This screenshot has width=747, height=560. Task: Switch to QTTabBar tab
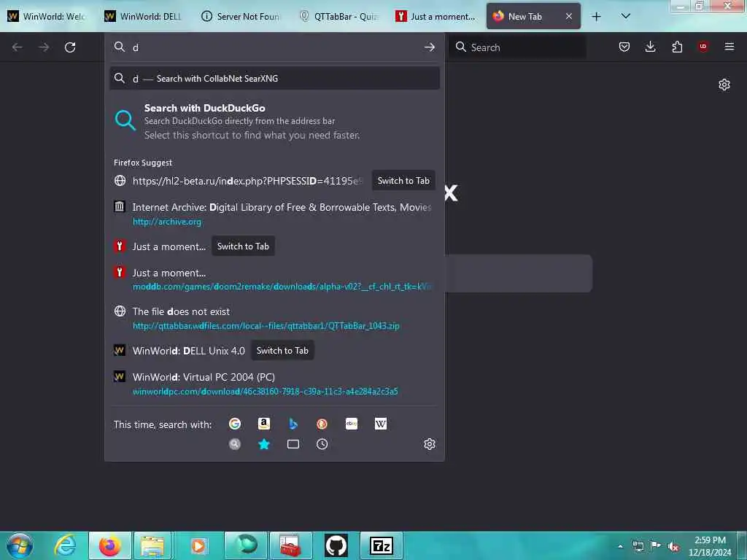pyautogui.click(x=338, y=16)
